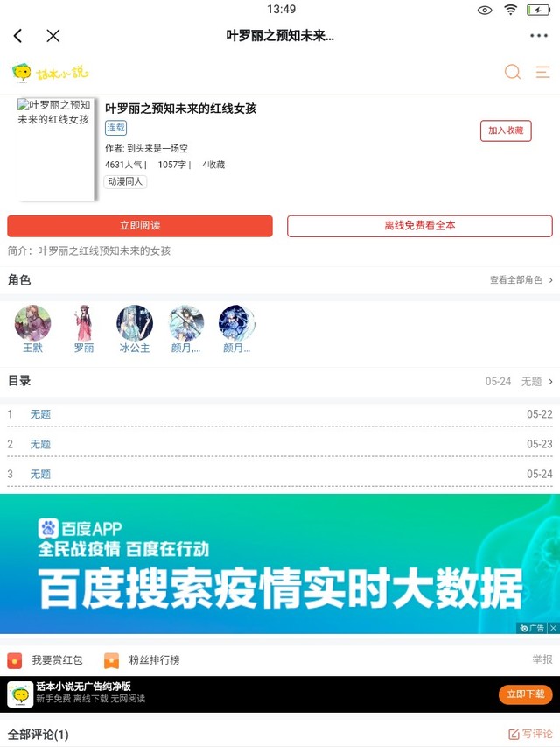Expand the 目录 chapter list chevron

click(551, 382)
